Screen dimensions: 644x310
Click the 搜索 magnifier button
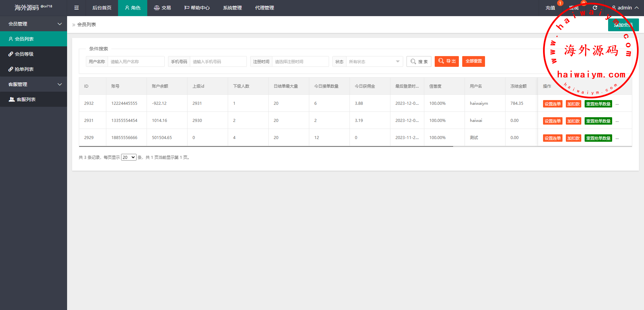point(419,61)
